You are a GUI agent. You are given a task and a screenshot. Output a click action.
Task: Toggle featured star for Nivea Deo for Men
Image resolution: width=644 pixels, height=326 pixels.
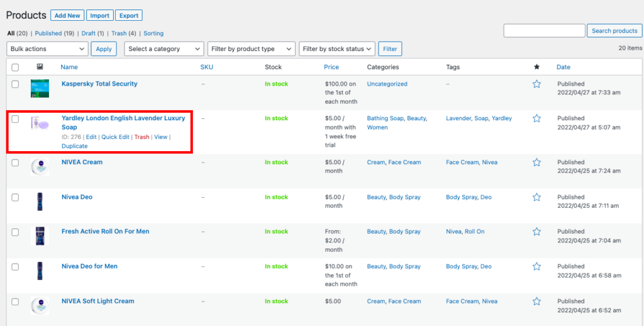point(536,266)
